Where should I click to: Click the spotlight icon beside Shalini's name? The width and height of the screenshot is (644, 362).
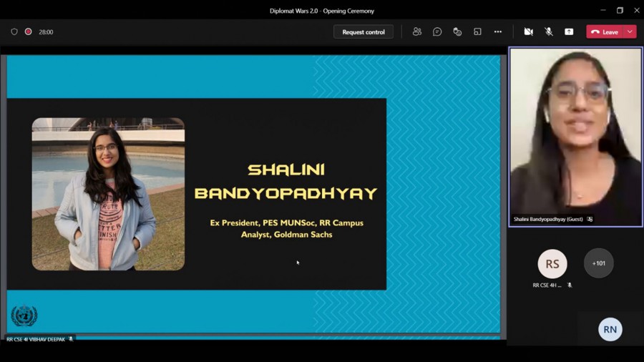tap(590, 220)
